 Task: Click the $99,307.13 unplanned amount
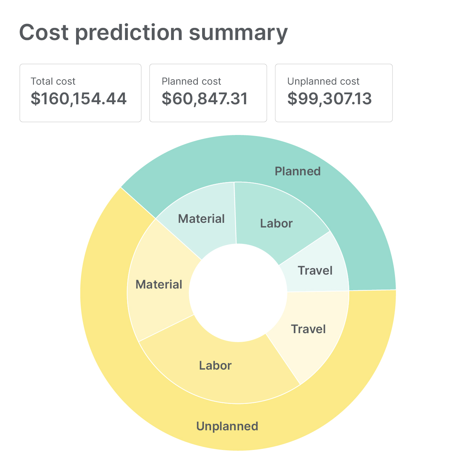pos(330,99)
